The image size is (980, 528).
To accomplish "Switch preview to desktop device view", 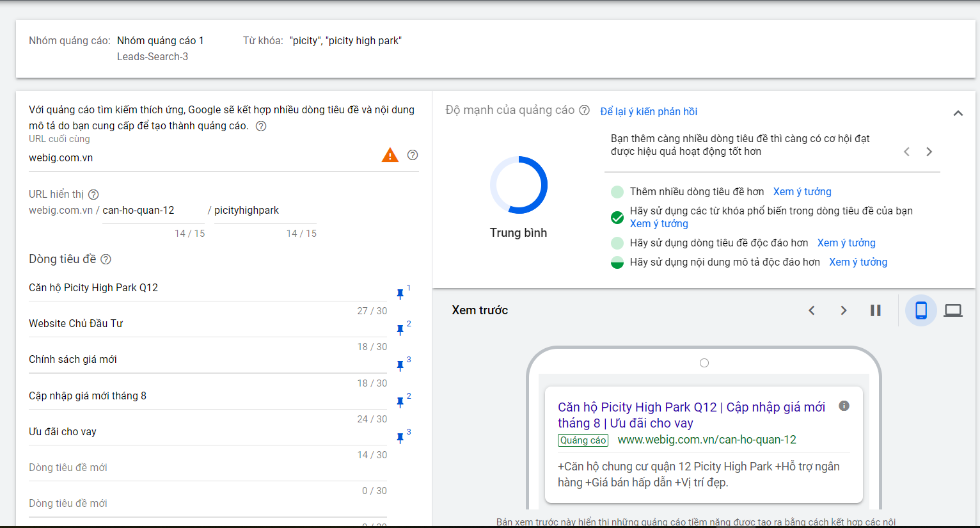I will (x=953, y=310).
